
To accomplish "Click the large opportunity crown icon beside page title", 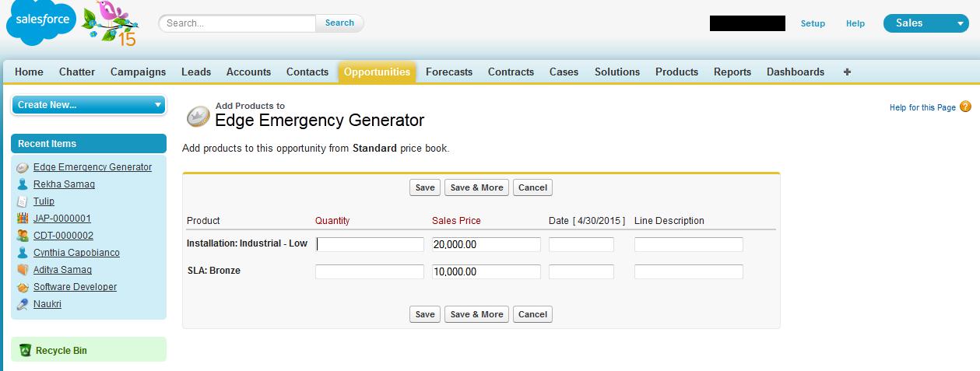I will click(198, 117).
